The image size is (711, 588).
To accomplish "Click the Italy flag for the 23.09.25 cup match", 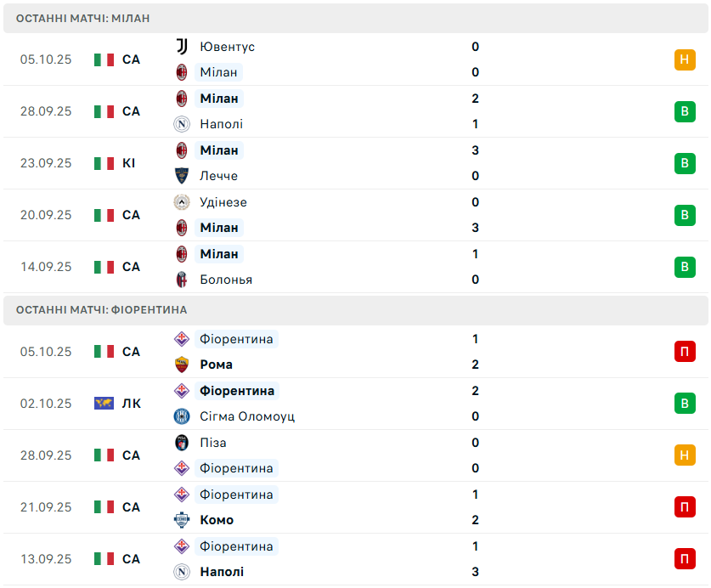I will click(x=104, y=163).
